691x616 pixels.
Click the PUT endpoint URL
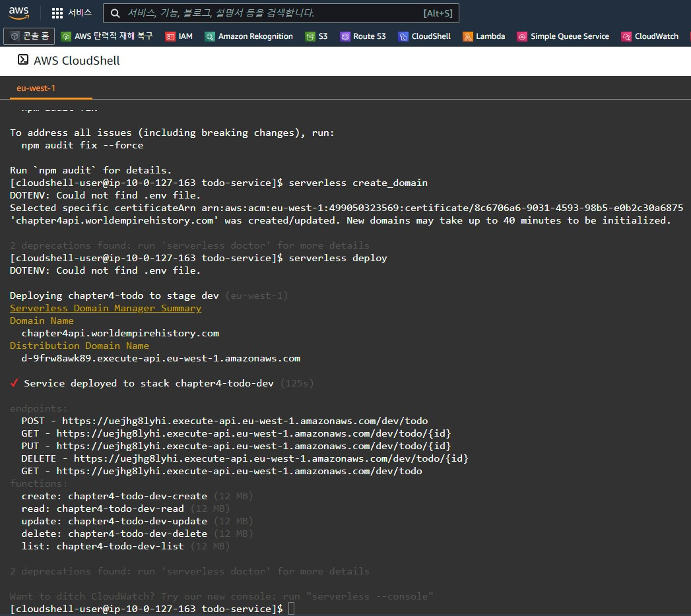pos(254,446)
